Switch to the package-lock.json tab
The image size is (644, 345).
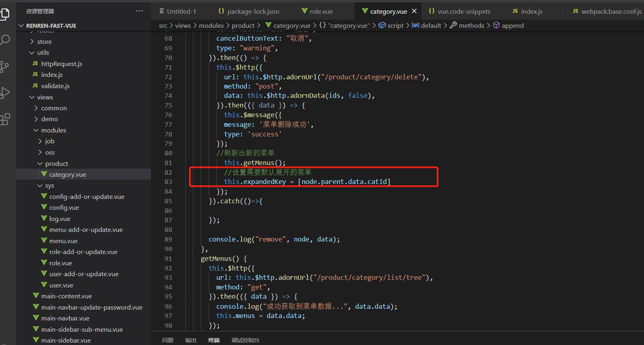[x=249, y=11]
